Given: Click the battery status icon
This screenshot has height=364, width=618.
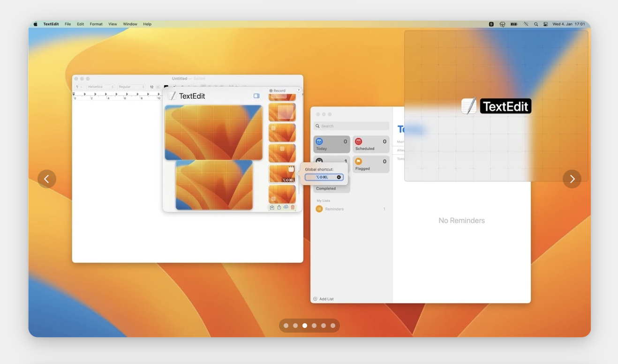Looking at the screenshot, I should click(514, 24).
